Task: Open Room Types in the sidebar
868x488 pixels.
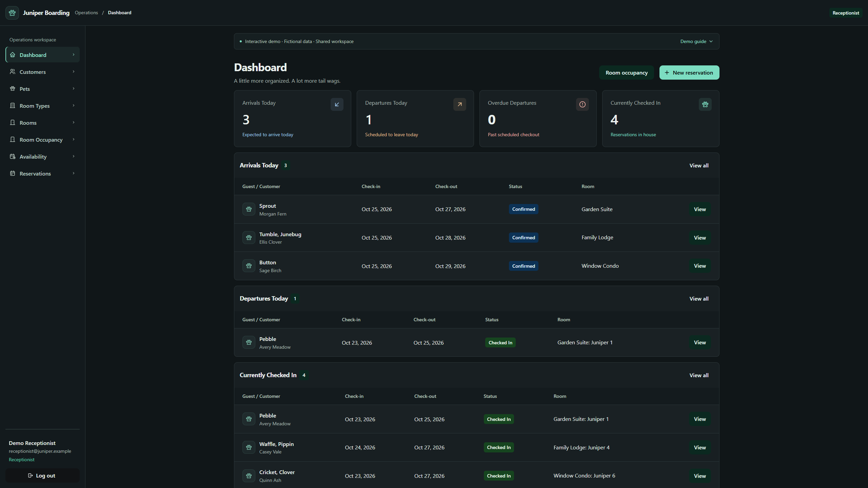Action: (x=42, y=105)
